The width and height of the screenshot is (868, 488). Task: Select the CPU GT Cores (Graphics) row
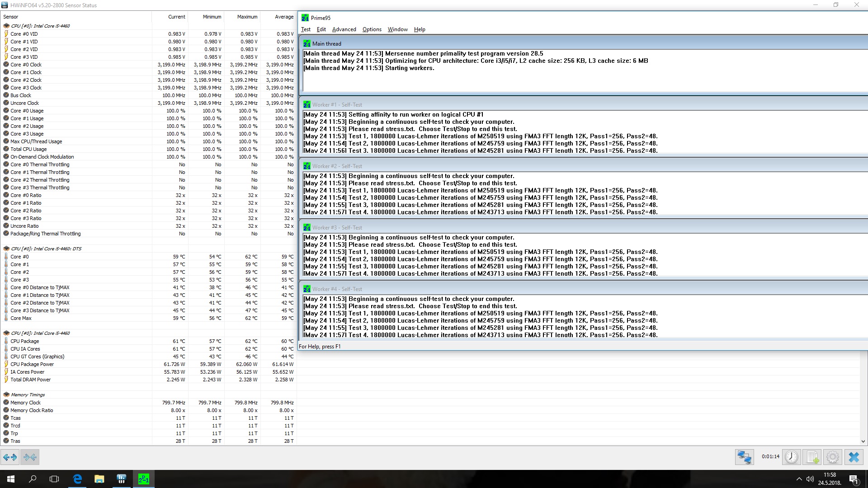tap(148, 357)
